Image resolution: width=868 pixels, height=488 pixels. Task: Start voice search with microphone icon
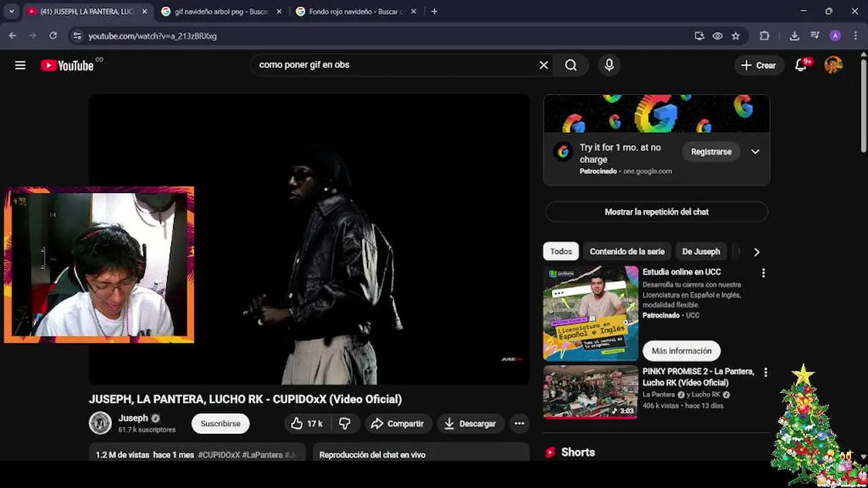(609, 65)
